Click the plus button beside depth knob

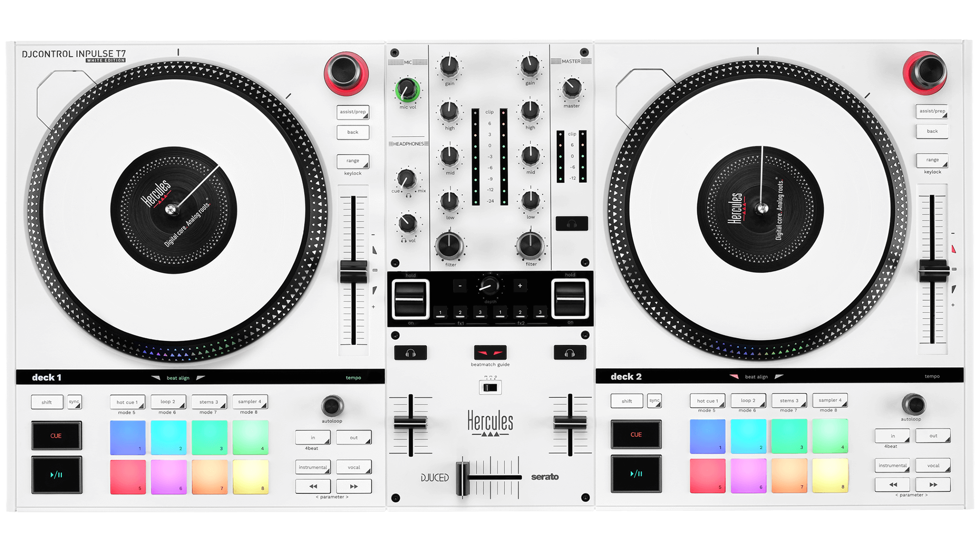(520, 286)
